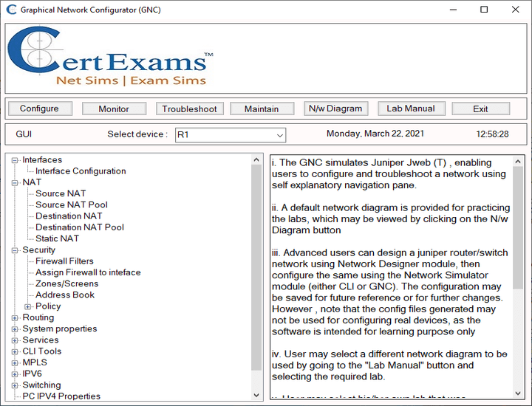Open the Select device dropdown
Viewport: 532px width, 406px height.
point(231,135)
